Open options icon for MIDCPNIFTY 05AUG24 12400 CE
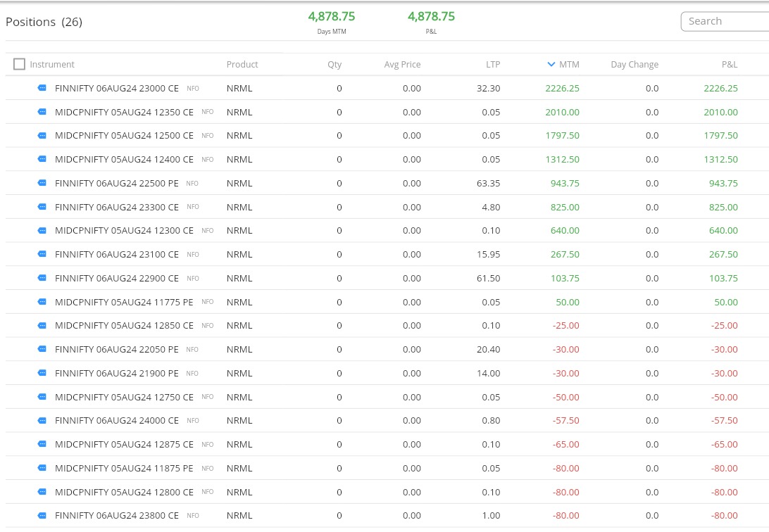 click(x=42, y=159)
